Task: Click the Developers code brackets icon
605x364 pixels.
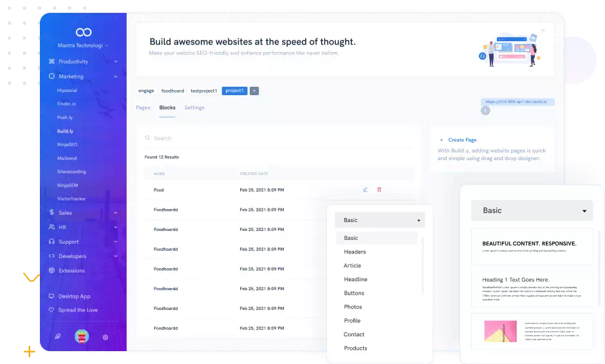Action: (51, 256)
